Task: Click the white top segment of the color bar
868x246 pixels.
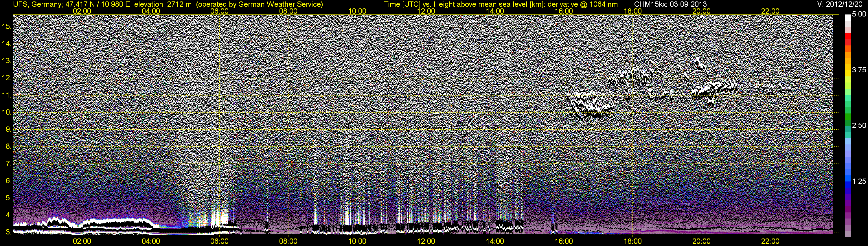Action: (847, 18)
